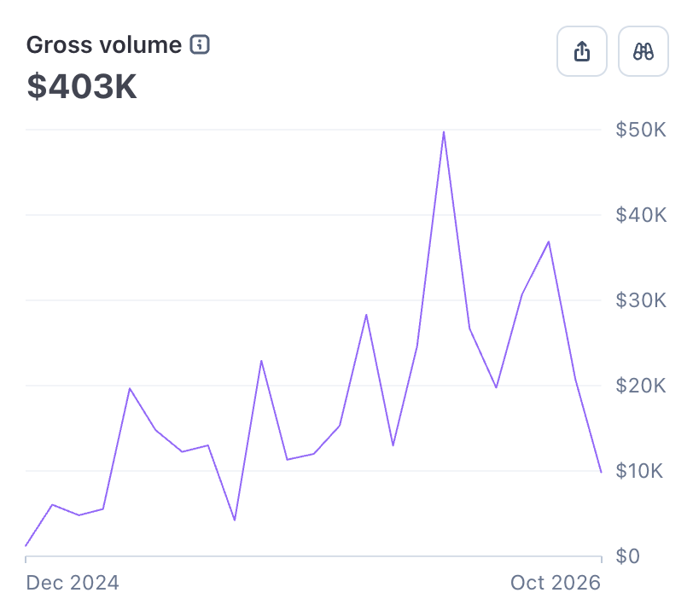Click the $40K axis label
This screenshot has width=693, height=616.
[641, 215]
